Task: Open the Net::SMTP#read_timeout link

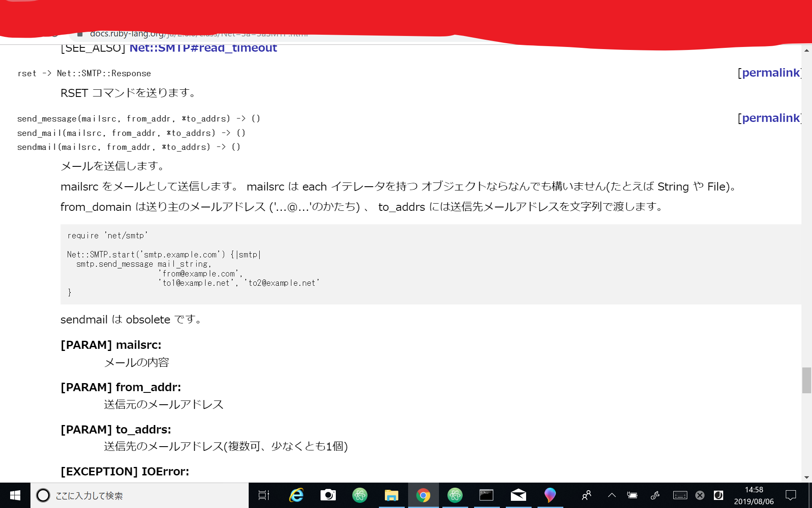Action: (x=203, y=48)
